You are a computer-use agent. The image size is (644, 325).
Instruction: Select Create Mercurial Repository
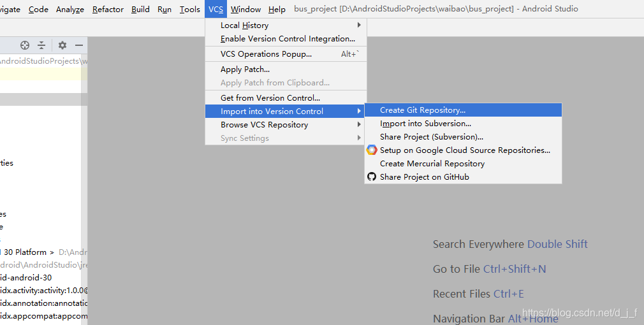pyautogui.click(x=464, y=163)
